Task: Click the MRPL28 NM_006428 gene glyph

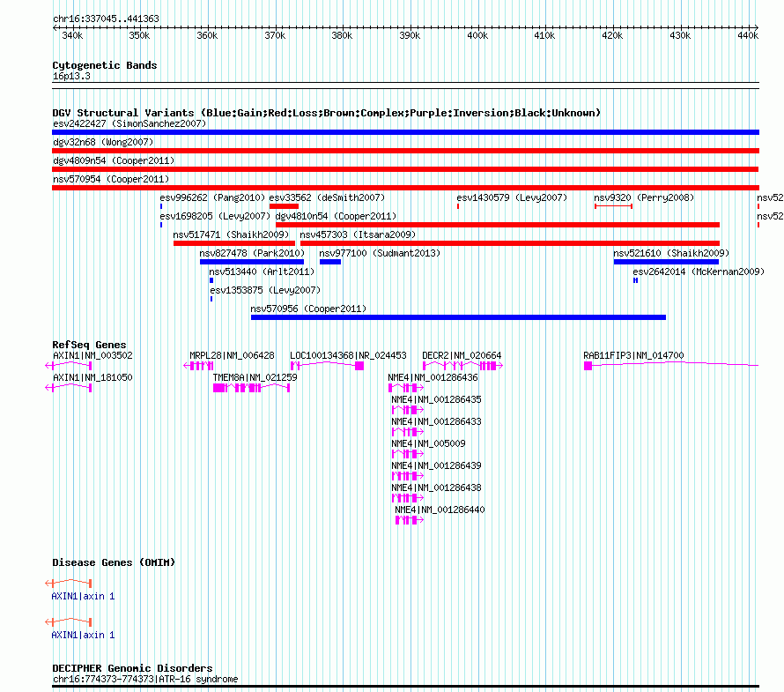Action: [x=198, y=366]
